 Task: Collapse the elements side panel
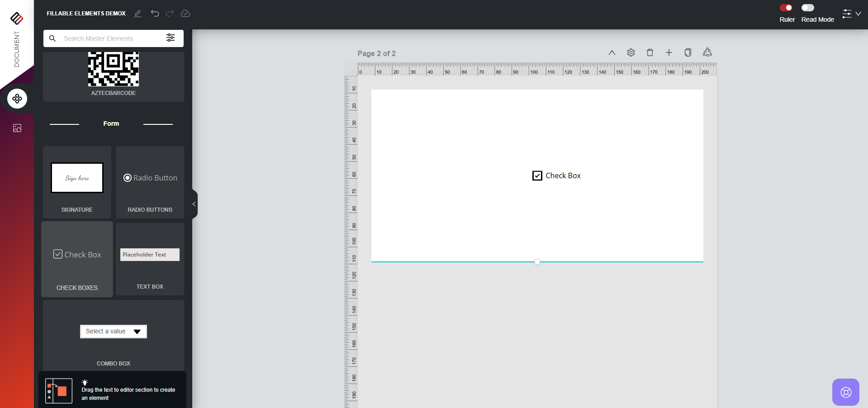(x=194, y=204)
